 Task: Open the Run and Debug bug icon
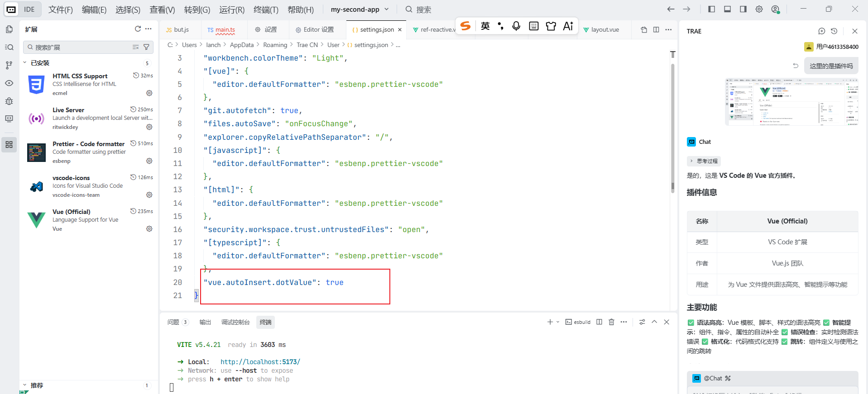point(9,101)
